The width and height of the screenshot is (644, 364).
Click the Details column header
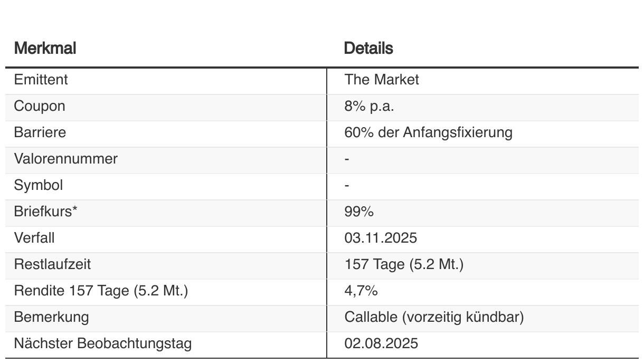coord(368,49)
